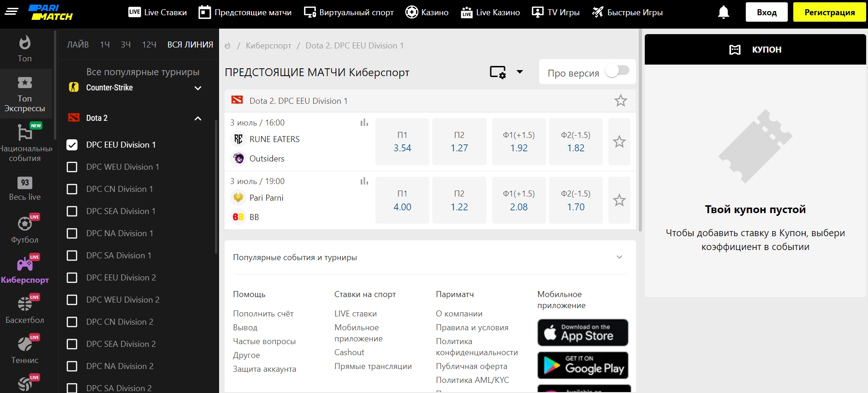The image size is (868, 393).
Task: Click the Dota 2 logo in tournament header
Action: click(x=237, y=100)
